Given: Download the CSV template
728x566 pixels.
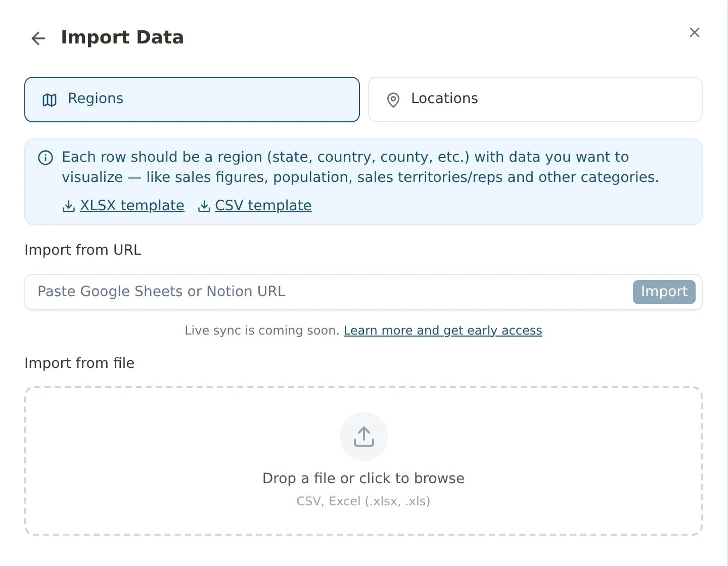Looking at the screenshot, I should click(263, 205).
